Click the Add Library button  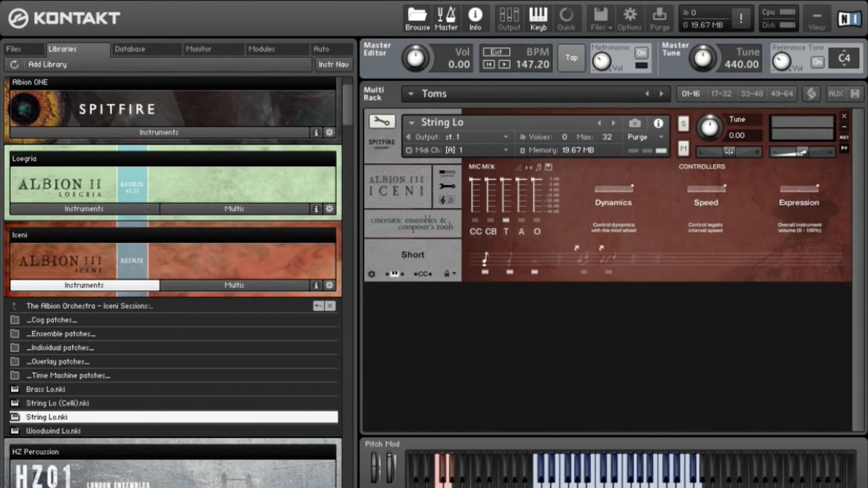46,64
